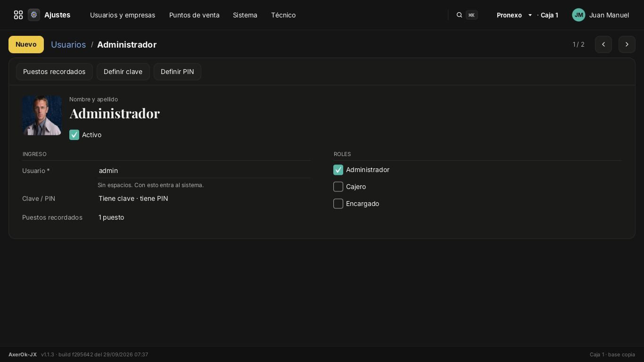Click the Juan Manuel user name
The width and height of the screenshot is (644, 362).
[609, 15]
